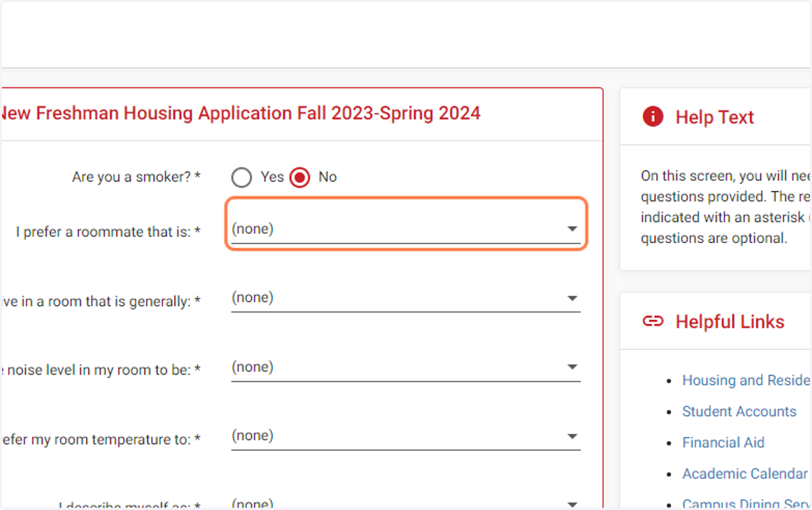
Task: Open the Financial Aid link
Action: pyautogui.click(x=723, y=443)
